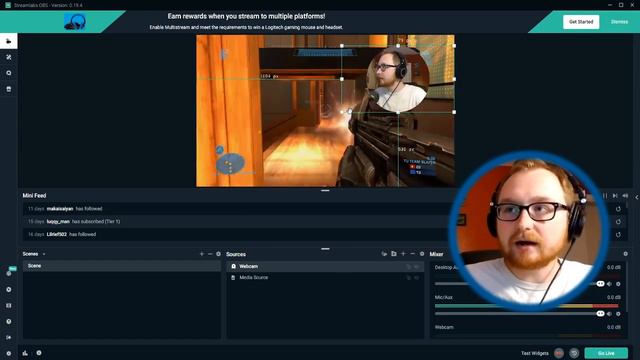Mute the Mic/Aux channel
This screenshot has height=360, width=640.
click(609, 314)
